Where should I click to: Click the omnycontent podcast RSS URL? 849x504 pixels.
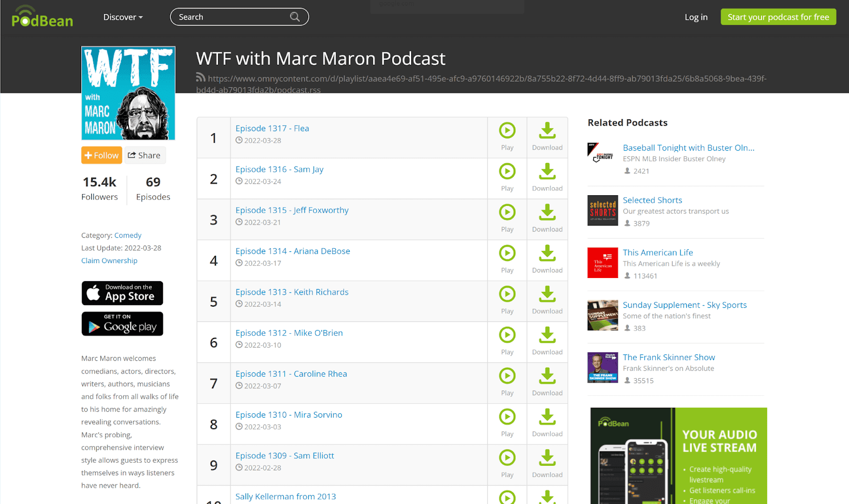coord(481,84)
